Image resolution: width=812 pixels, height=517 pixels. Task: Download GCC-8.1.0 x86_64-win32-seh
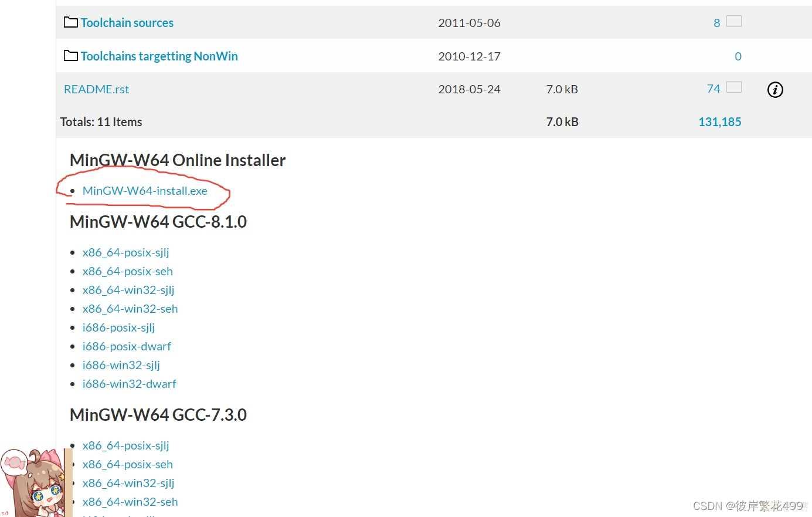pyautogui.click(x=130, y=309)
